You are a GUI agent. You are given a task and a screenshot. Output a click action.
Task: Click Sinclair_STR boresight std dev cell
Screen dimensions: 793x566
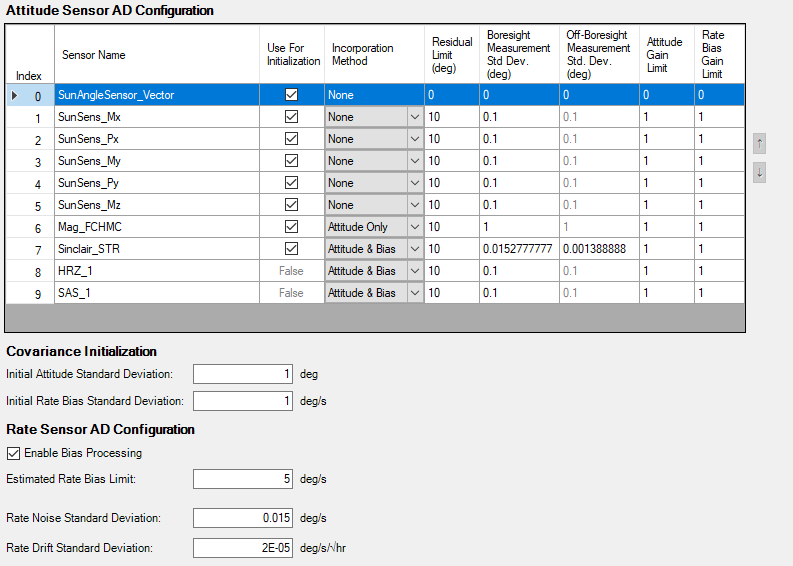(x=518, y=249)
